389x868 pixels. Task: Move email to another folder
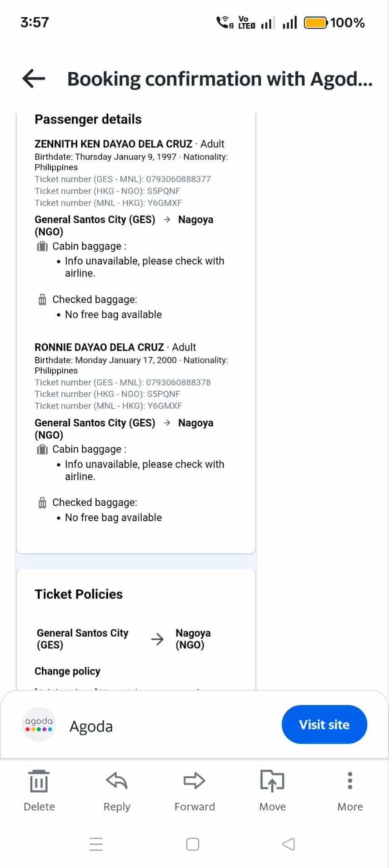(272, 790)
